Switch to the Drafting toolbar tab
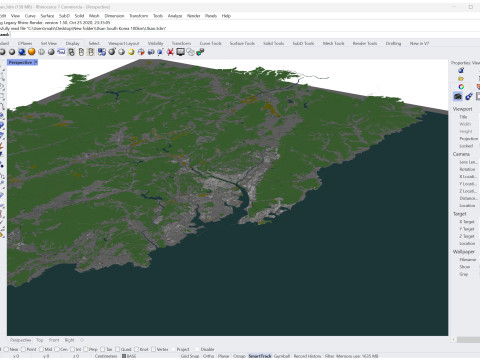This screenshot has height=360, width=480. (393, 43)
